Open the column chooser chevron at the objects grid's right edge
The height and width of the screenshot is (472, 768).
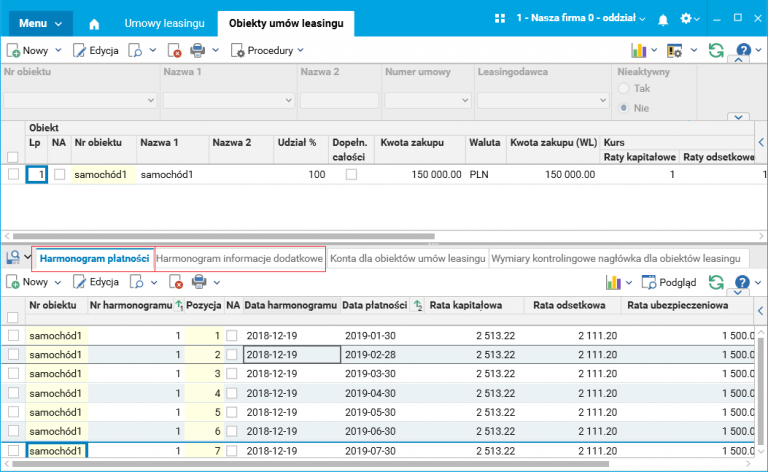[761, 142]
